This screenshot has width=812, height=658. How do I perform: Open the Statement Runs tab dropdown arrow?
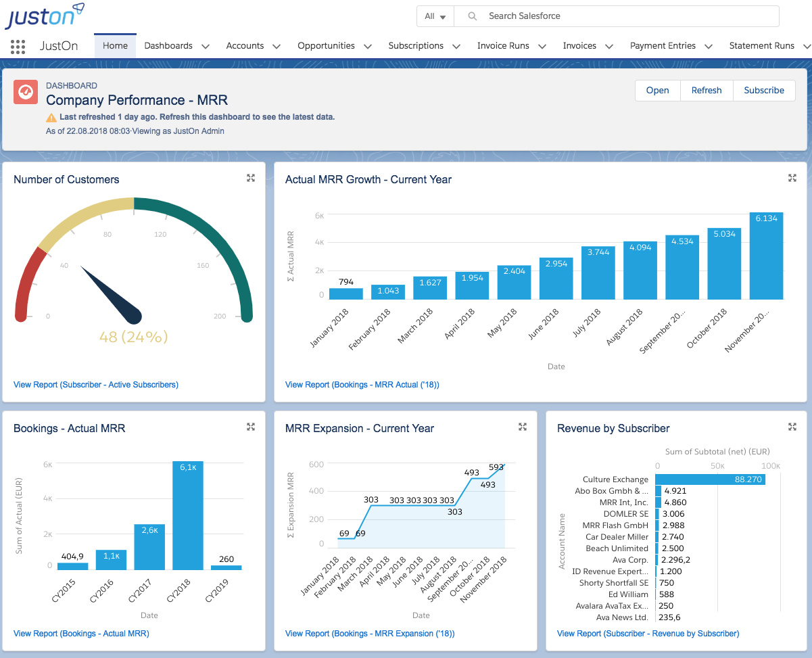point(806,47)
